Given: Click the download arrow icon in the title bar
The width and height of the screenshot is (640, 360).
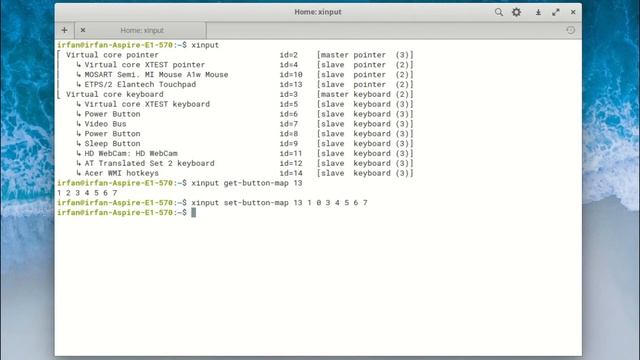Looking at the screenshot, I should coord(538,12).
